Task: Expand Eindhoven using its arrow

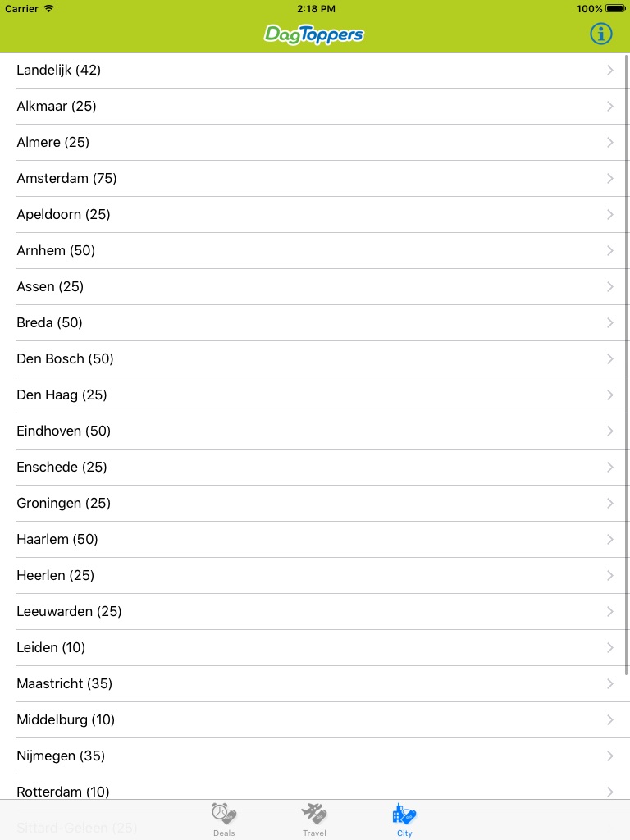Action: (609, 431)
